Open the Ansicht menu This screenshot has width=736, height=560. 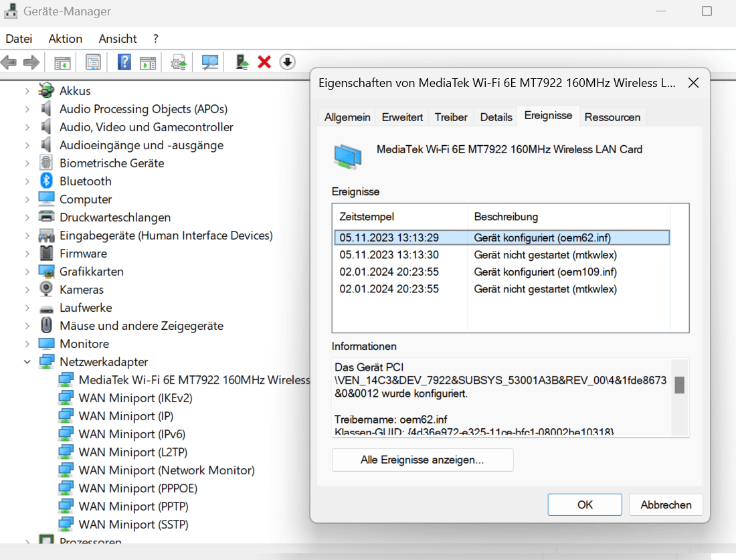pyautogui.click(x=118, y=39)
